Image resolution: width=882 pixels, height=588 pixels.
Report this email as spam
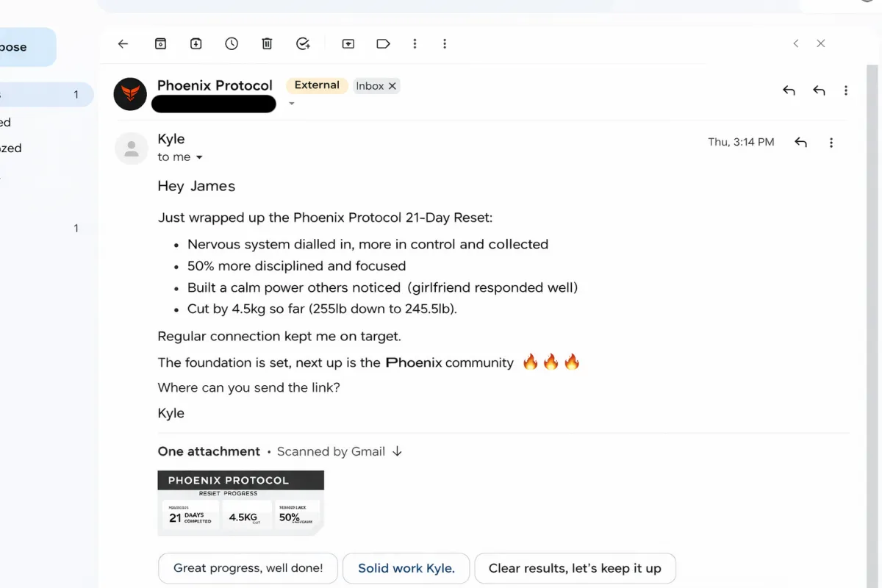click(196, 44)
